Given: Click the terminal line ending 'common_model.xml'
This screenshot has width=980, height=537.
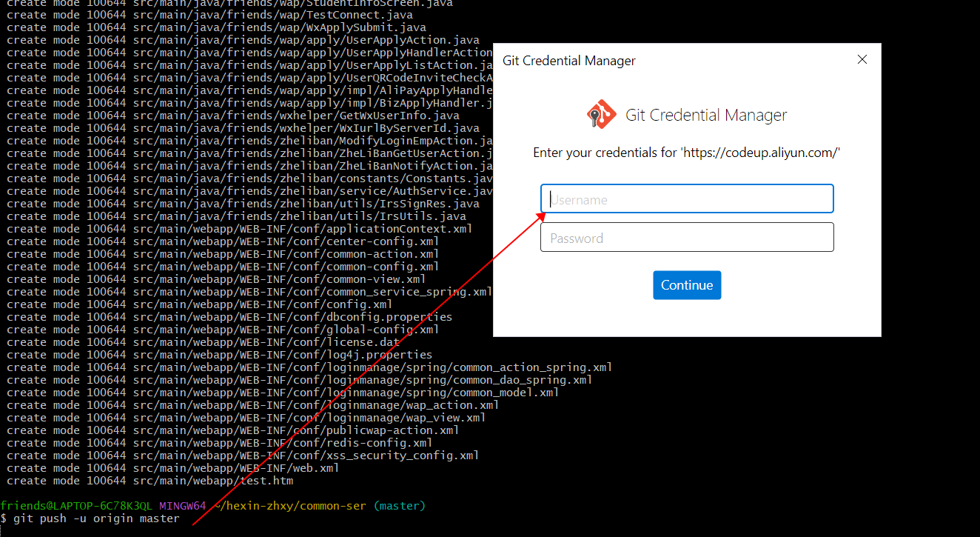Looking at the screenshot, I should tap(283, 393).
